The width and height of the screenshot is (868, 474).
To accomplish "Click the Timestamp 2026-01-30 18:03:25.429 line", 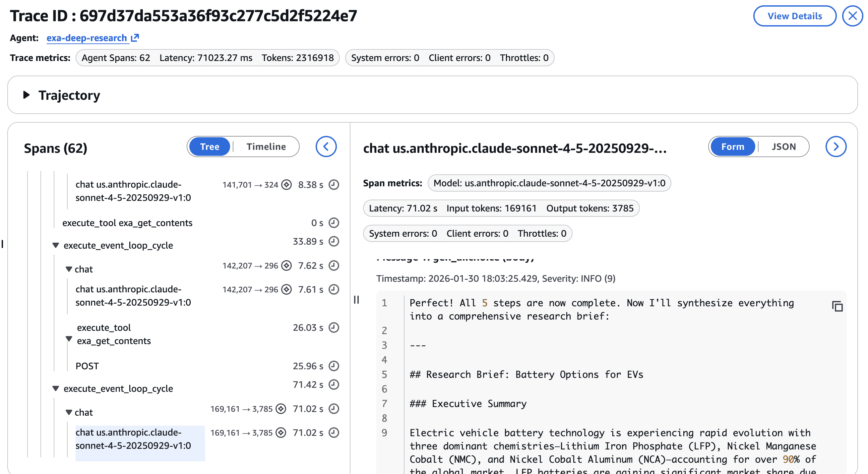I will tap(496, 279).
